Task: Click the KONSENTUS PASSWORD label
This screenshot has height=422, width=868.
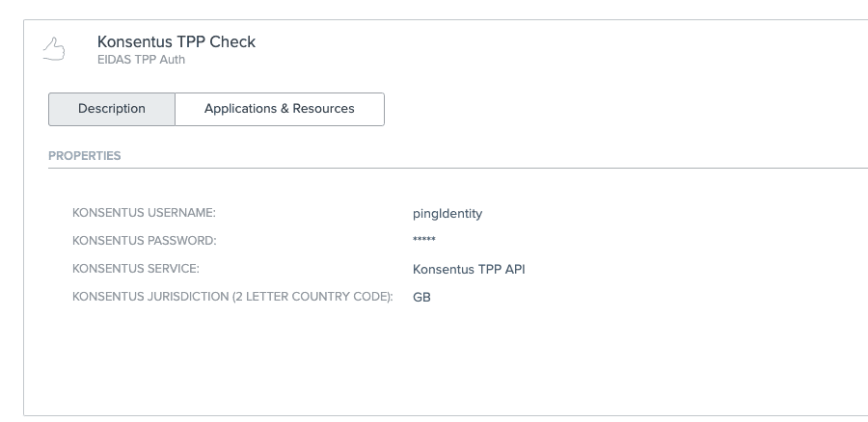Action: pos(145,241)
